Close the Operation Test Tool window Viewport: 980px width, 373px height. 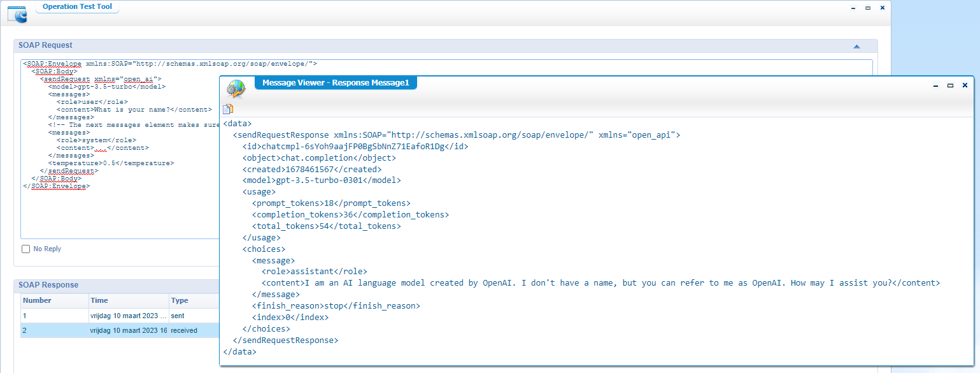pos(882,8)
